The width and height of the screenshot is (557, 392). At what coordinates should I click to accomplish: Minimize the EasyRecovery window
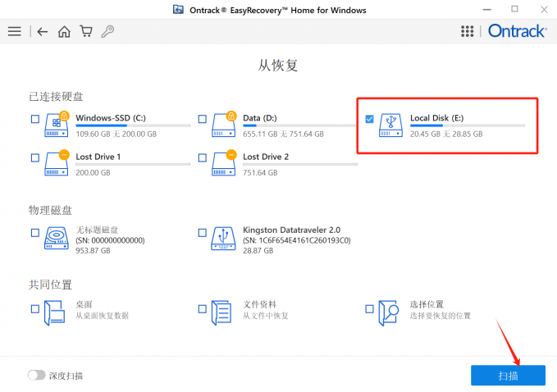[487, 10]
